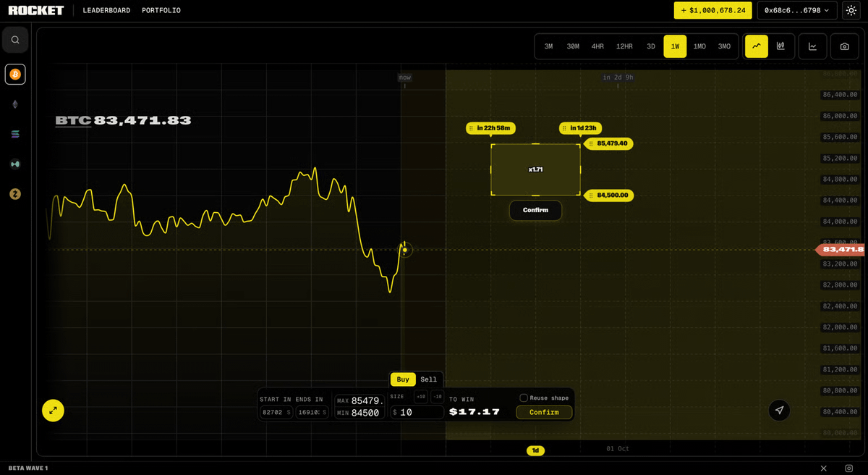Click the MIN price field
868x475 pixels.
[359, 413]
